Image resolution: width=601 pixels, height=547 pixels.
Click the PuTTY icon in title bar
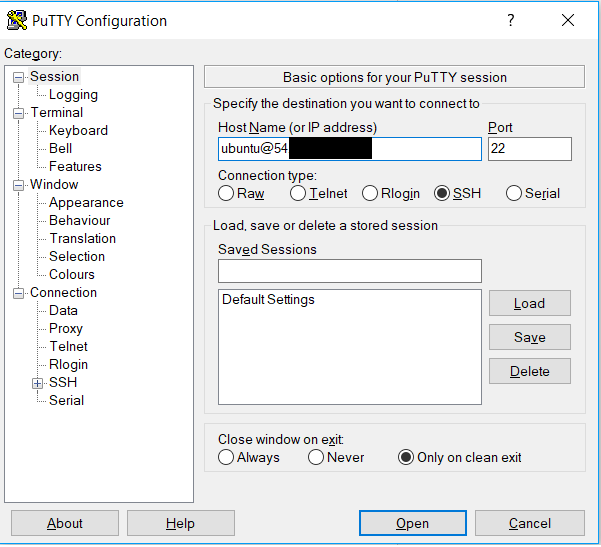tap(17, 20)
